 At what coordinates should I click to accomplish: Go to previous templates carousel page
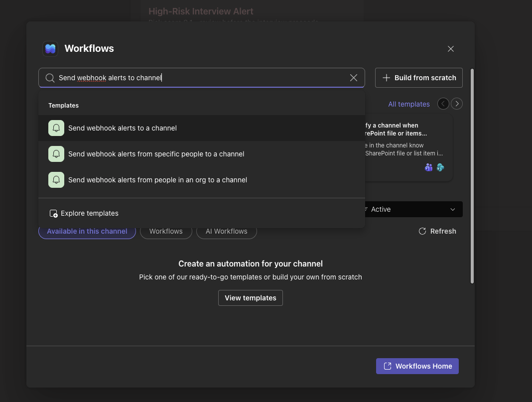[443, 104]
